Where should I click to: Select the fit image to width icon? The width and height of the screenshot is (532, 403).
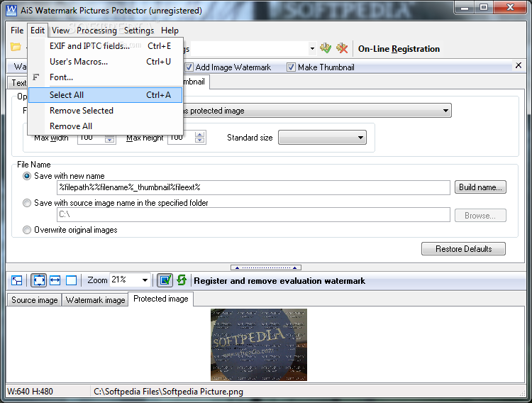[55, 280]
